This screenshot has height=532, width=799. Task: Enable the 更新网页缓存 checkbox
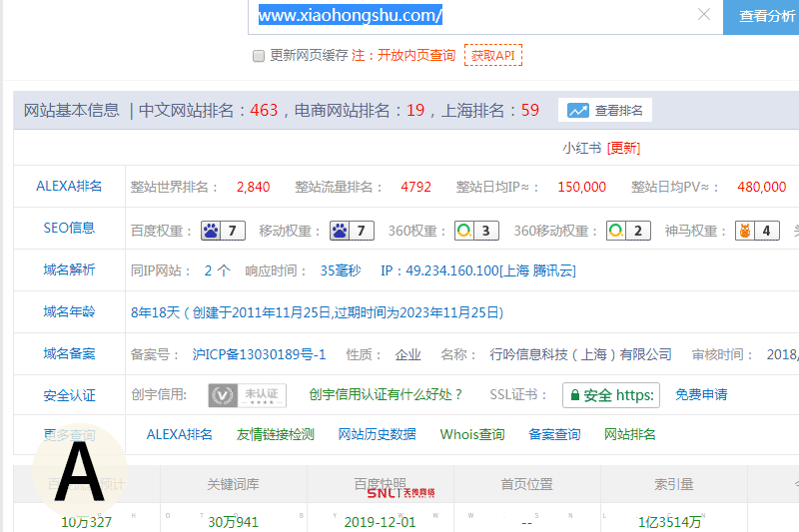pyautogui.click(x=259, y=56)
